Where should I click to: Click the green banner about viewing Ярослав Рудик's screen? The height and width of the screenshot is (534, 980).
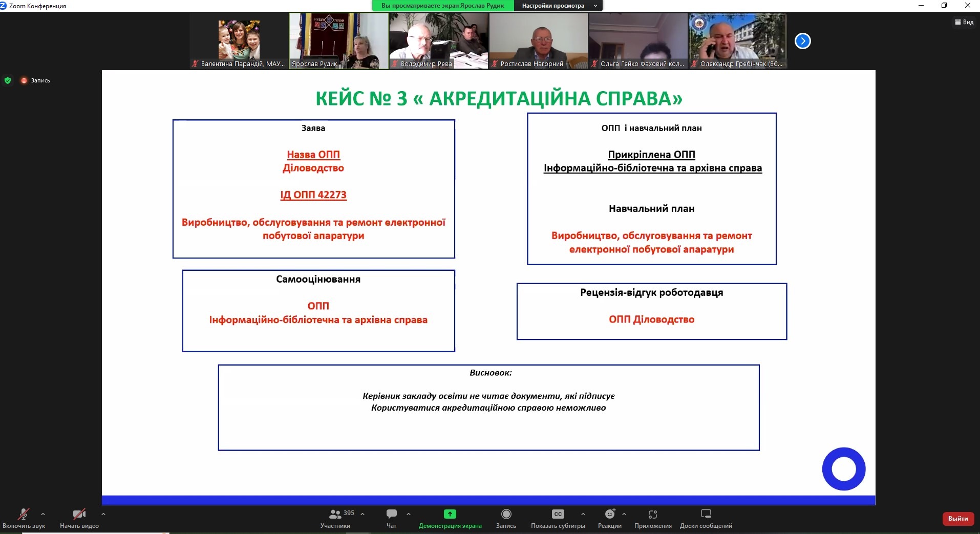tap(443, 6)
